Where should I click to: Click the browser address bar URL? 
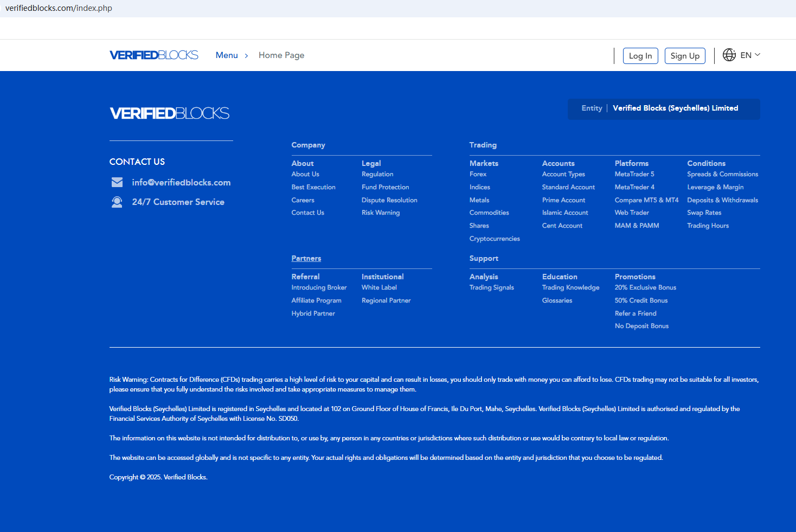coord(59,8)
